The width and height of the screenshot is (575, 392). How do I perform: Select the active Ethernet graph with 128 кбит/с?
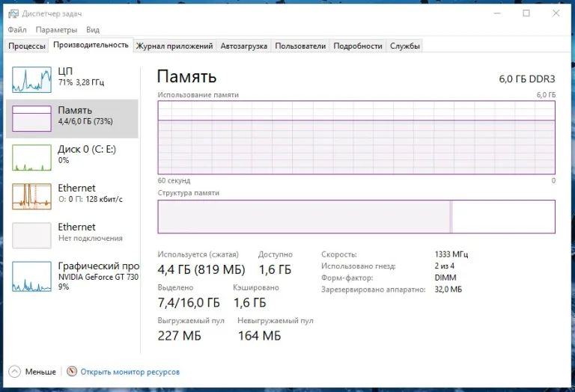[x=31, y=196]
